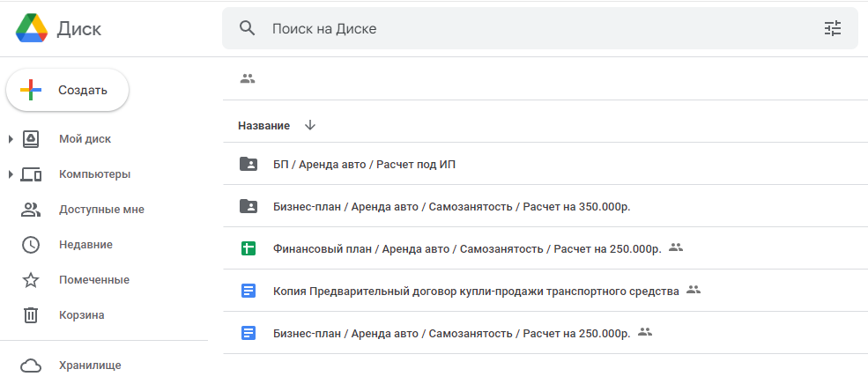Click the Docs icon for Копия Предварительный договор

(x=249, y=291)
